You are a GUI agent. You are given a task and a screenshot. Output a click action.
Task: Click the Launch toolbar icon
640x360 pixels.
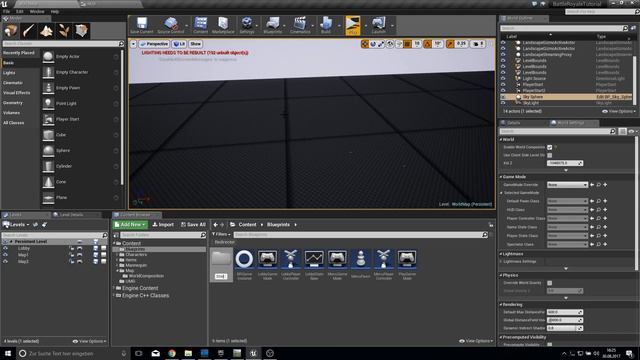(x=378, y=25)
